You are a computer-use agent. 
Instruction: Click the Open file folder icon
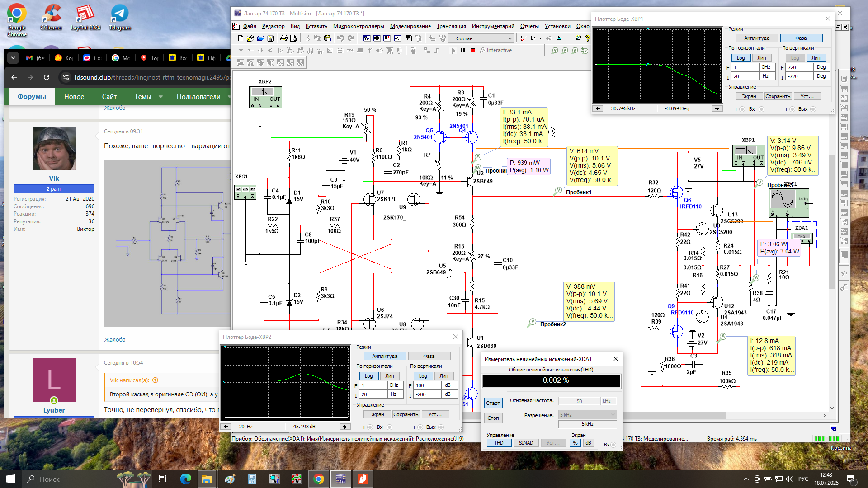250,38
